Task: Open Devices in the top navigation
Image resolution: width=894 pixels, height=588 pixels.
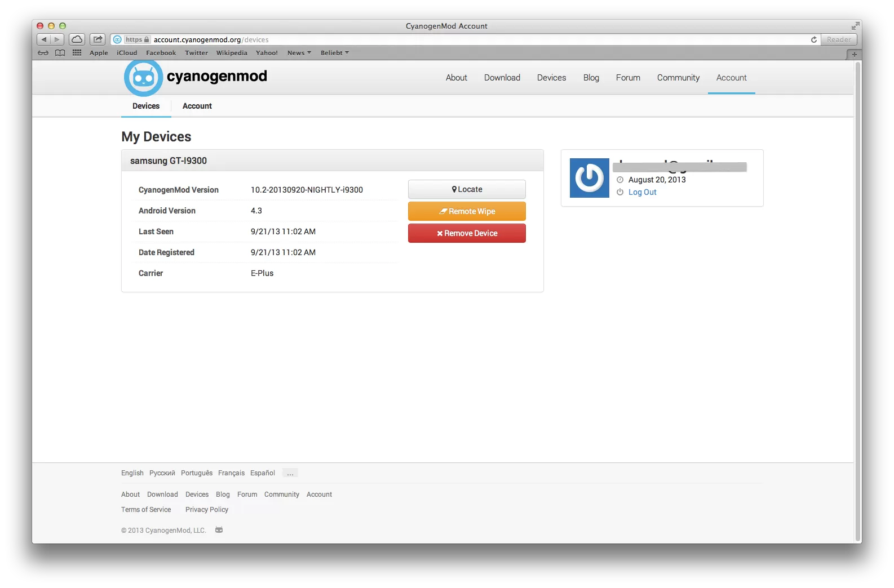Action: click(551, 78)
